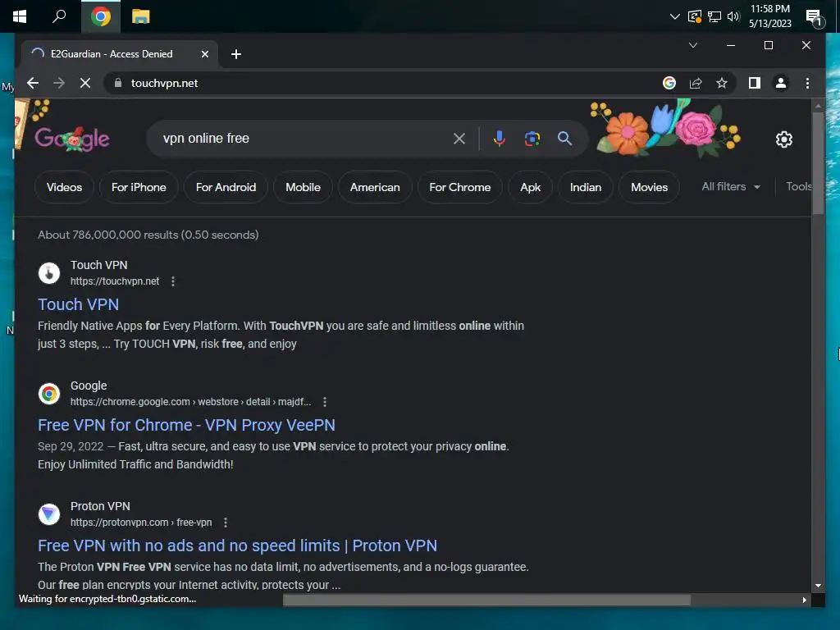Select the Indian filter chip
The width and height of the screenshot is (840, 630).
(585, 187)
